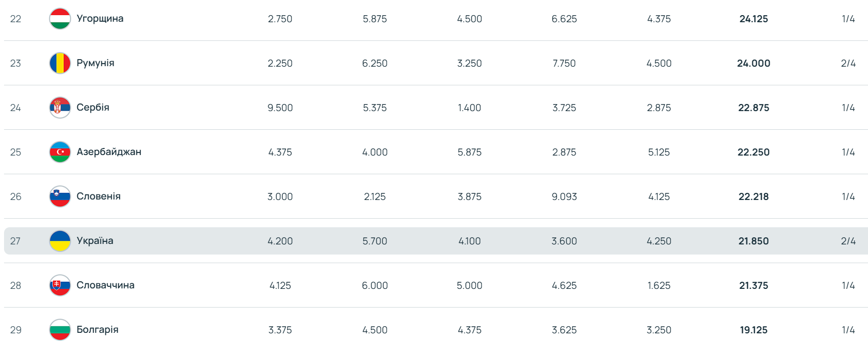Click the Hungary flag icon
The width and height of the screenshot is (868, 351).
point(60,19)
